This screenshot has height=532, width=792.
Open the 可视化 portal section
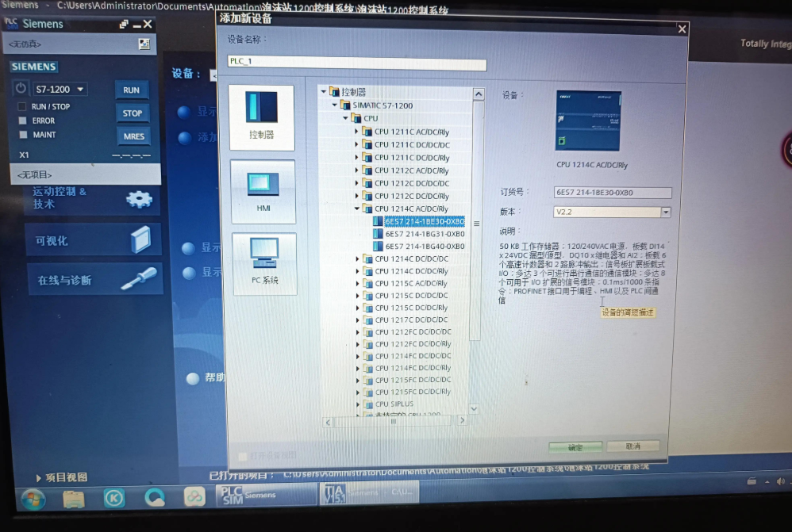pos(94,239)
